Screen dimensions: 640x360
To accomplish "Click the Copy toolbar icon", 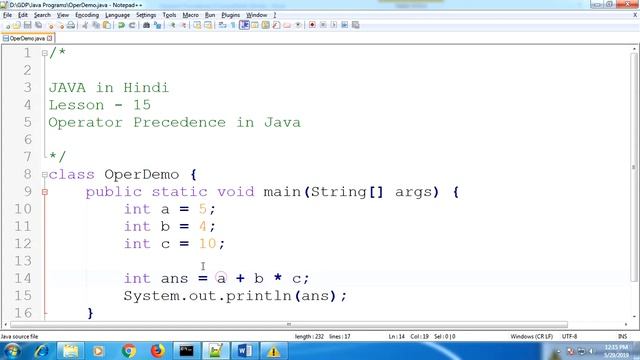I will (96, 25).
